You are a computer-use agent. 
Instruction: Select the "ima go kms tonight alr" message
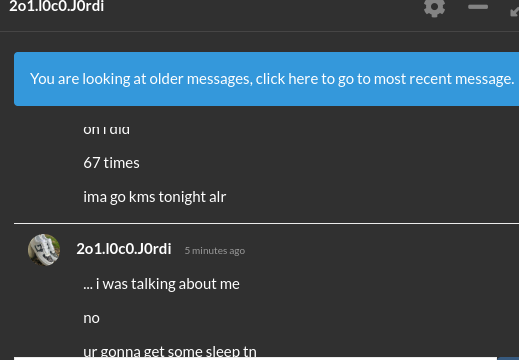coord(155,197)
